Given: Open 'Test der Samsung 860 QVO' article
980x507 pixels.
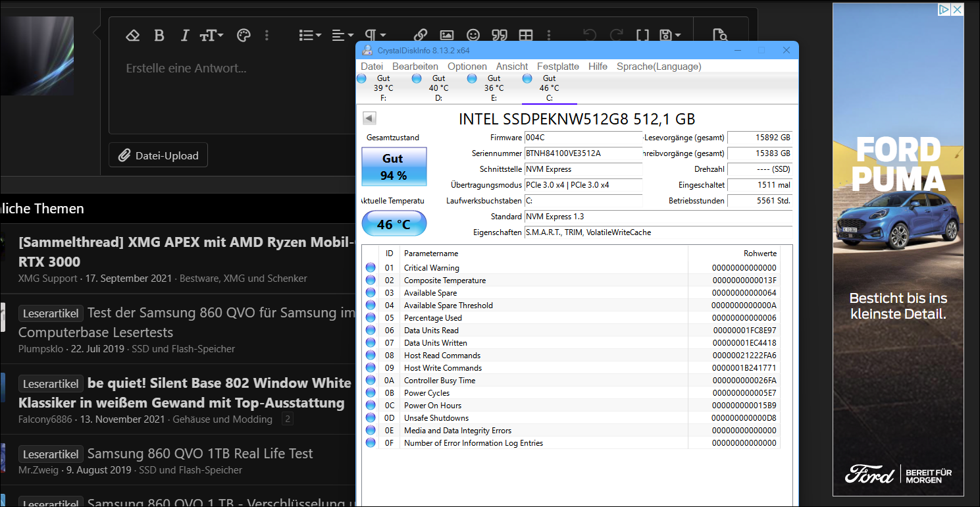Looking at the screenshot, I should 187,322.
